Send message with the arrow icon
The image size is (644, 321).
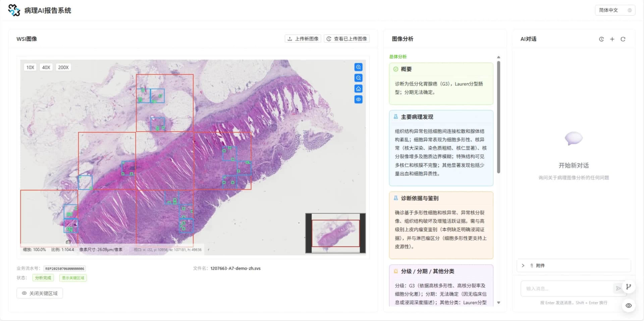(618, 288)
